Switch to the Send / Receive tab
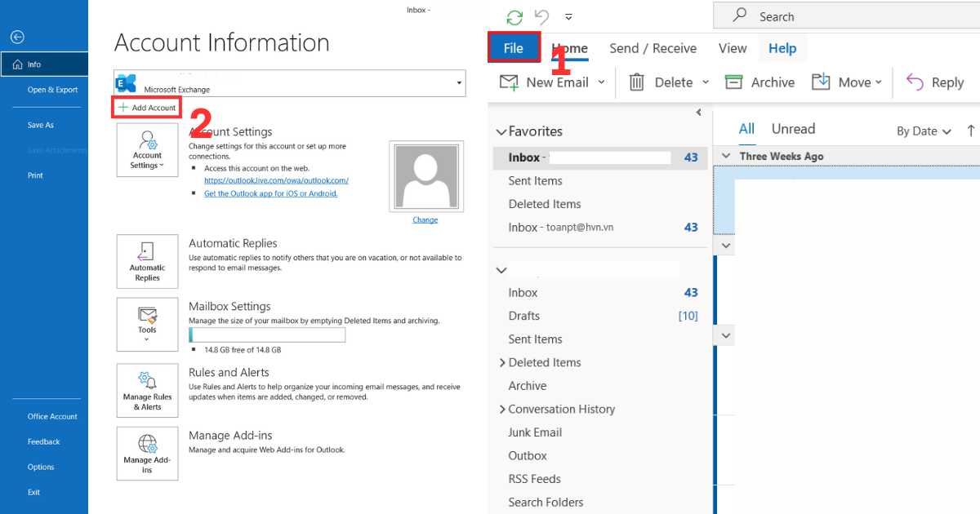 653,48
